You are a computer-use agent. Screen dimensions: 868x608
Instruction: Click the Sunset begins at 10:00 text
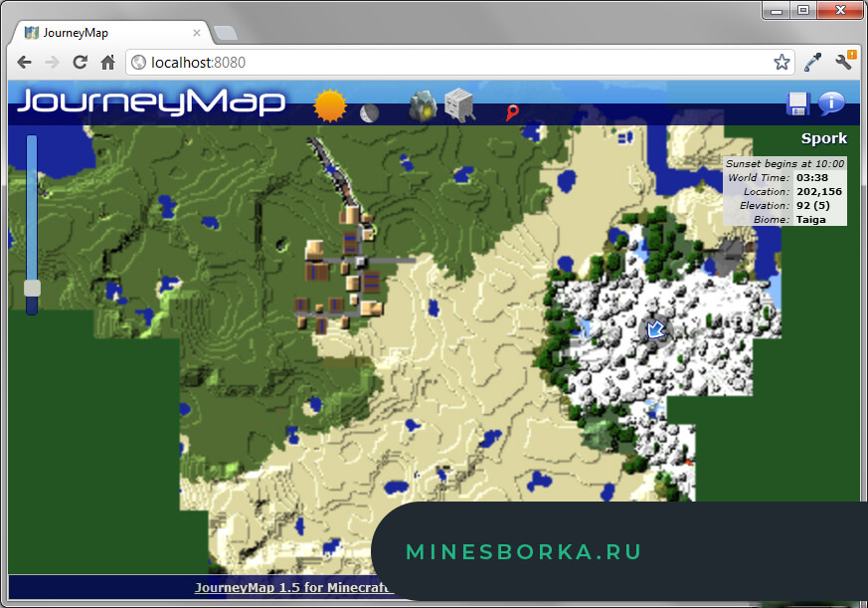(x=784, y=163)
